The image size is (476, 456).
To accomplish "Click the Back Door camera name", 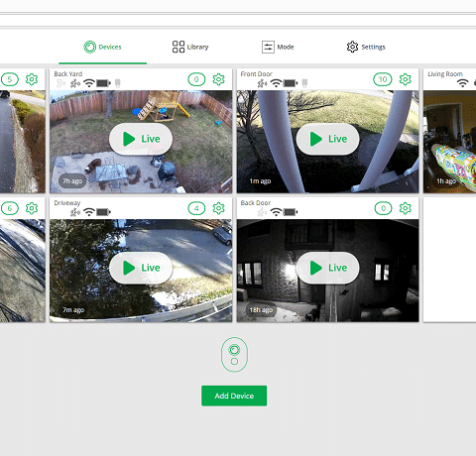I will point(256,203).
